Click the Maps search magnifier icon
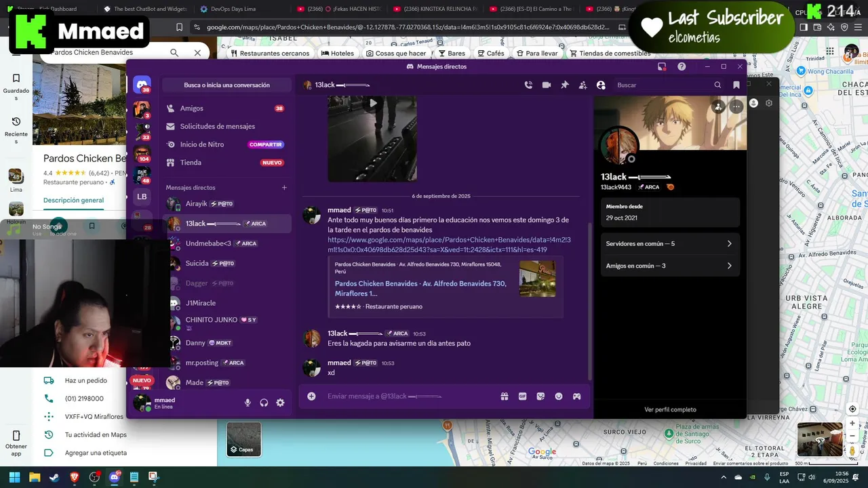Viewport: 868px width, 488px height. [174, 52]
